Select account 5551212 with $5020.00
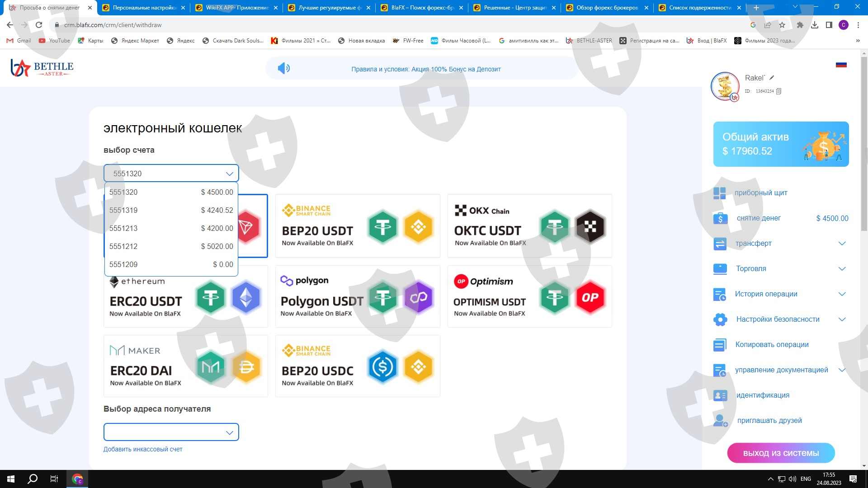The image size is (868, 488). point(171,246)
